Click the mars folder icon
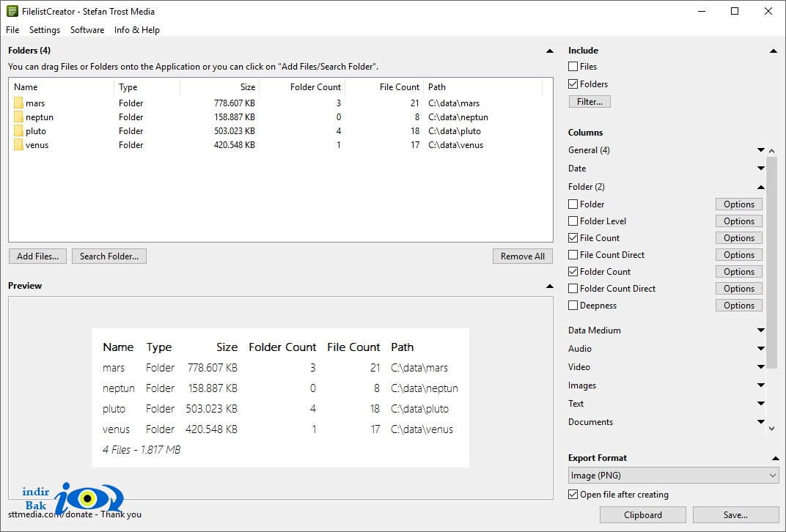The height and width of the screenshot is (532, 786). (x=18, y=103)
